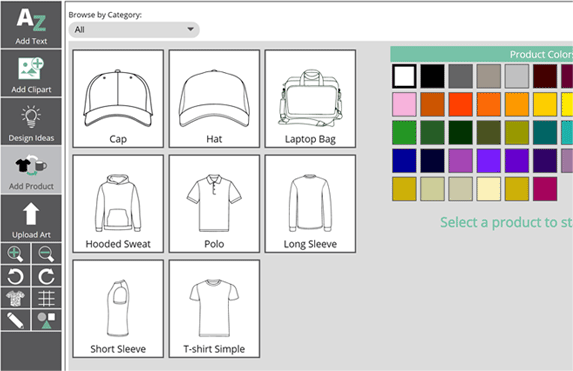
Task: Select the black product color
Action: coord(432,76)
